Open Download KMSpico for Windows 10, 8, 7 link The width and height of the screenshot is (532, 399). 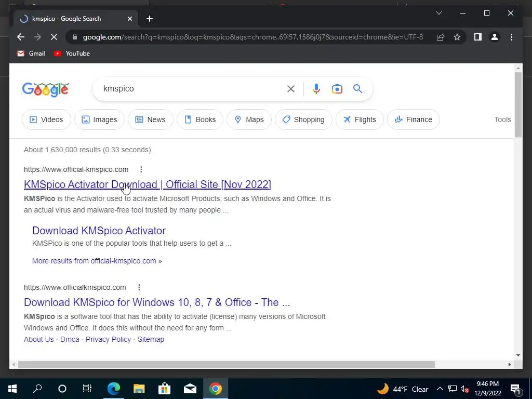pyautogui.click(x=157, y=302)
